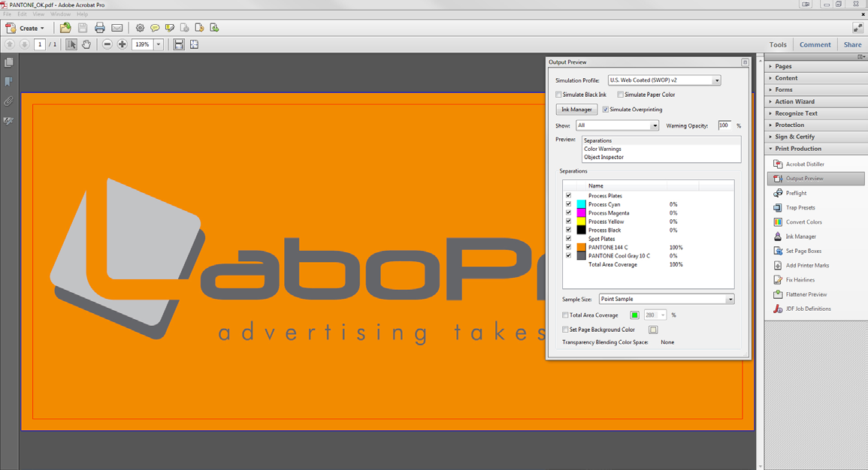Select Object Inspector in Preview list
The width and height of the screenshot is (868, 470).
coord(603,157)
